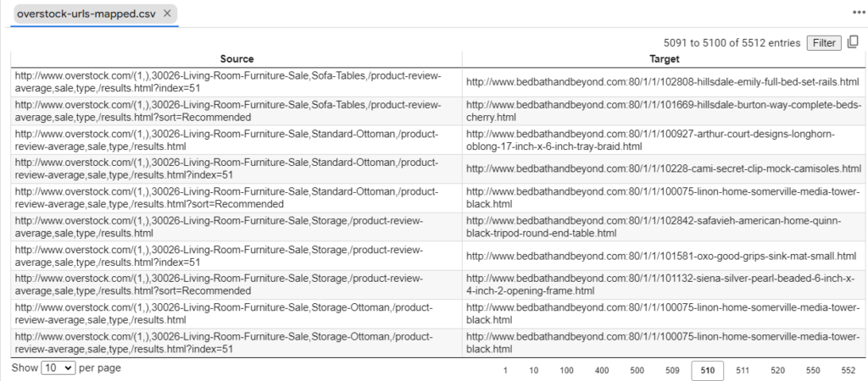The height and width of the screenshot is (381, 868).
Task: Go to page 511
Action: click(743, 371)
